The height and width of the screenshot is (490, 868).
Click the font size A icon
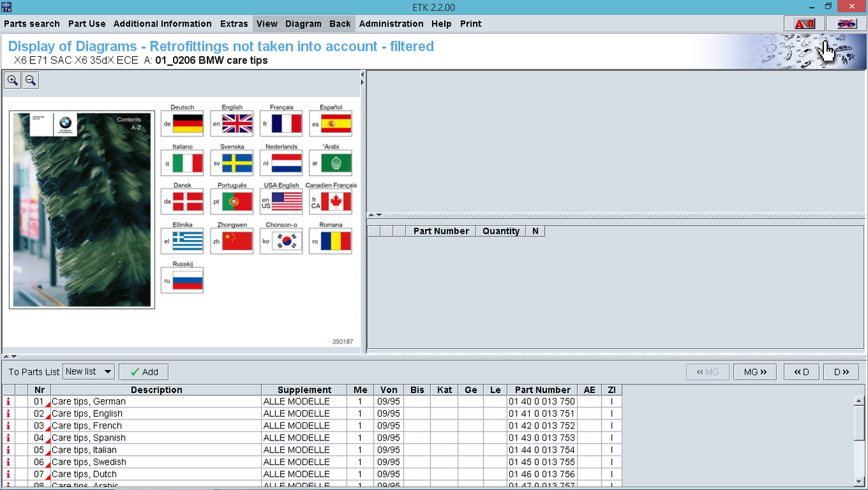(805, 24)
